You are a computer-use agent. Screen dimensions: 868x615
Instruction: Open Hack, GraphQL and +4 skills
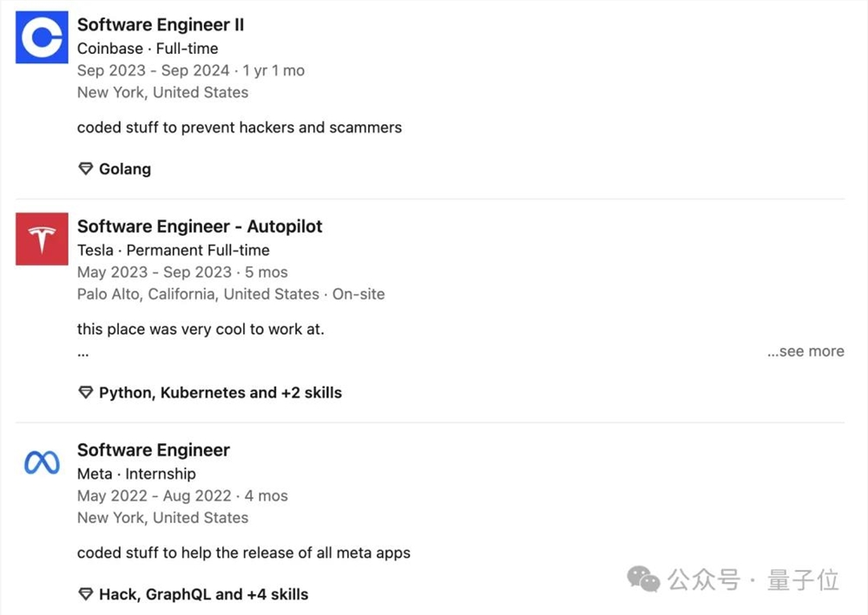coord(204,595)
